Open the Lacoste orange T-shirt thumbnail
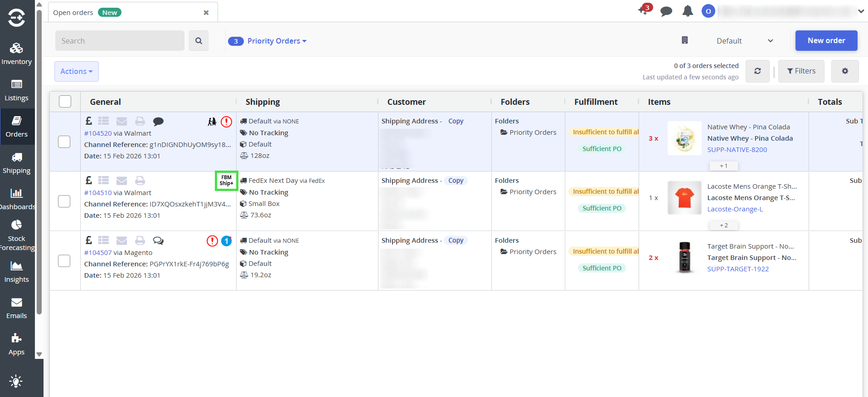This screenshot has height=397, width=868. [x=684, y=198]
